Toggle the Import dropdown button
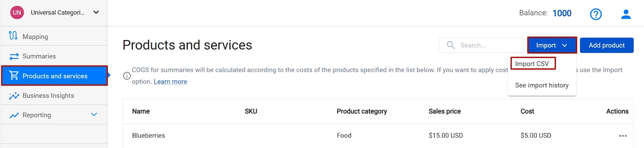644x148 pixels. [x=552, y=45]
